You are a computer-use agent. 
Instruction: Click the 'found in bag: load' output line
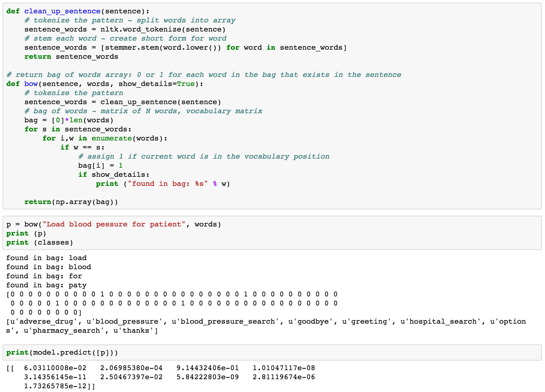[x=45, y=258]
